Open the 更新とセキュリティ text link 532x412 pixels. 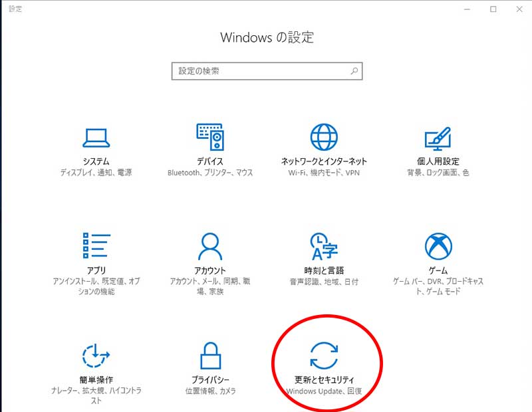pos(324,380)
